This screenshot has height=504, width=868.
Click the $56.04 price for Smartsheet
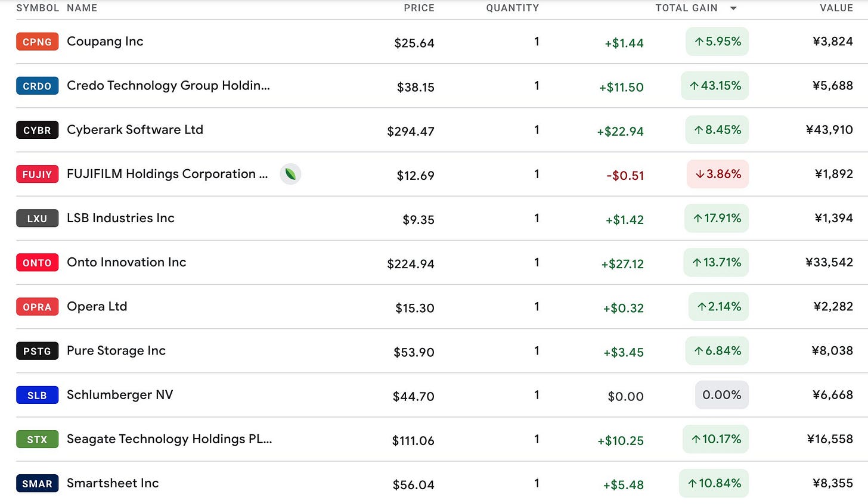coord(413,484)
